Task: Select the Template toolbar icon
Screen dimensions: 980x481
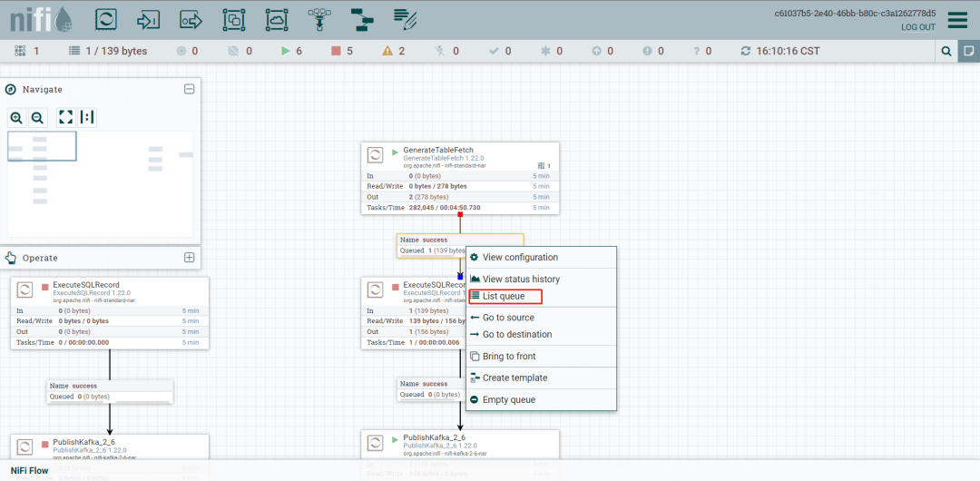Action: coord(361,20)
